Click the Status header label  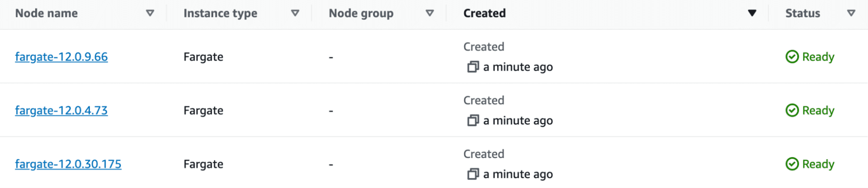[802, 13]
